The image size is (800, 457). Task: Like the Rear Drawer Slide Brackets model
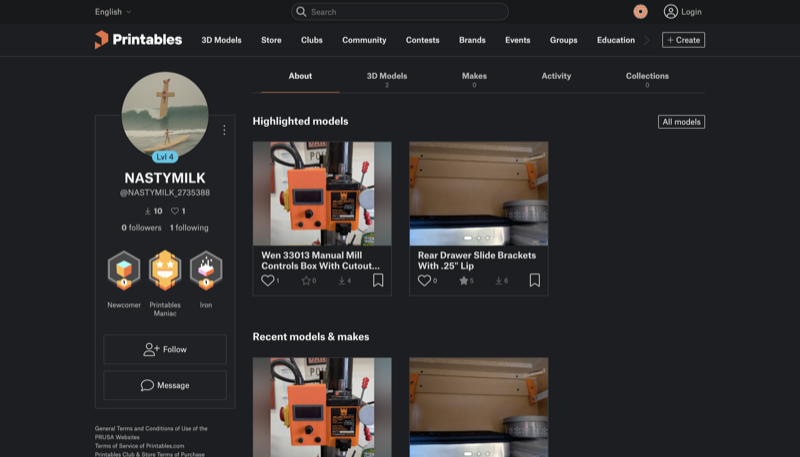(424, 281)
